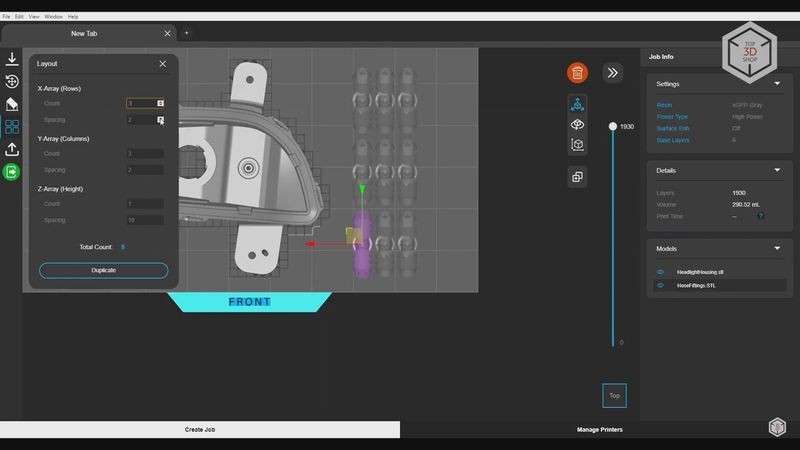The image size is (800, 450).
Task: Collapse the Details section
Action: [777, 170]
